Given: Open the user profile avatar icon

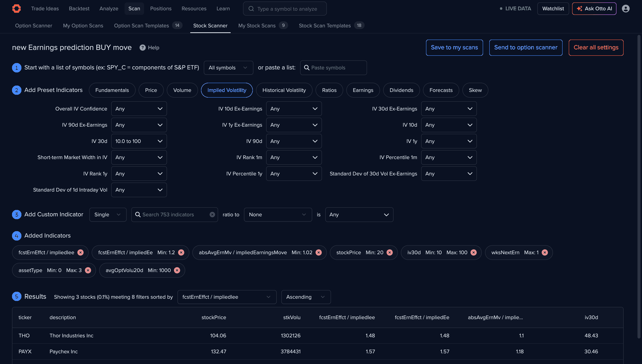Looking at the screenshot, I should coord(625,8).
